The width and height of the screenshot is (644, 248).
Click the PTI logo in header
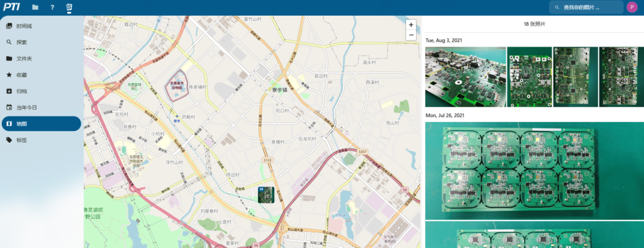click(x=11, y=7)
